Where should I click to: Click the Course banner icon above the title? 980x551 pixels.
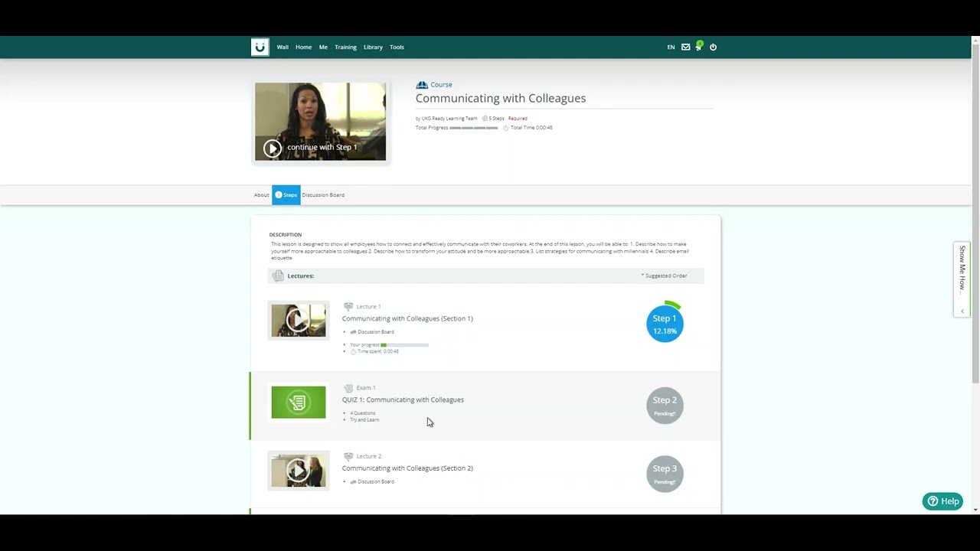pyautogui.click(x=422, y=84)
